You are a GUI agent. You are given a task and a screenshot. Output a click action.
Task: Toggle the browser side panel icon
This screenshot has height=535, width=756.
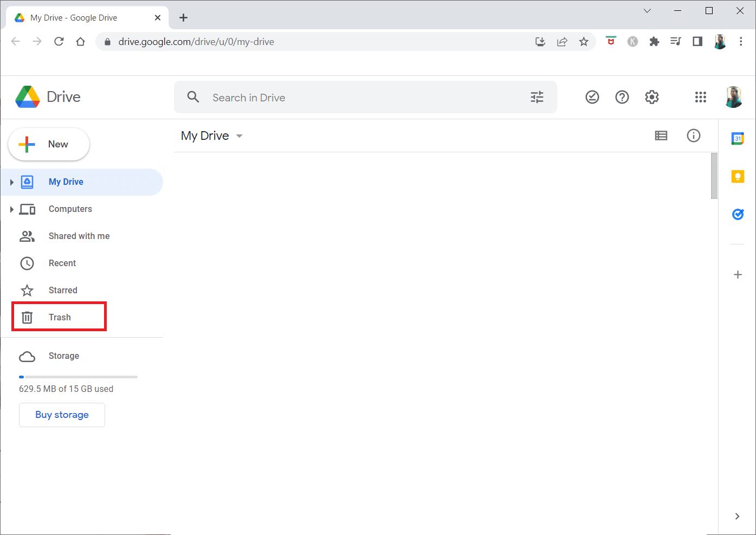pos(697,42)
